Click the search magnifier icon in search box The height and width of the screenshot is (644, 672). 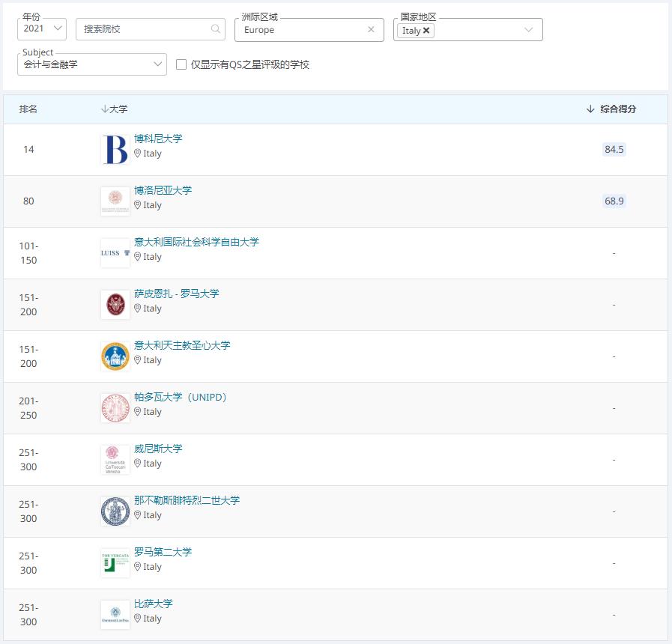216,28
